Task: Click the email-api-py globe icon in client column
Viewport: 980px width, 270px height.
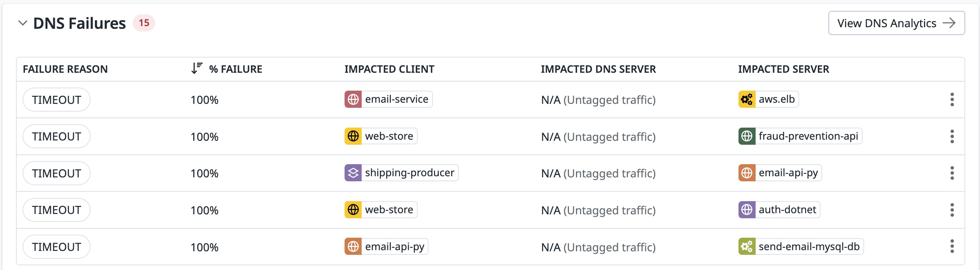Action: pos(353,246)
